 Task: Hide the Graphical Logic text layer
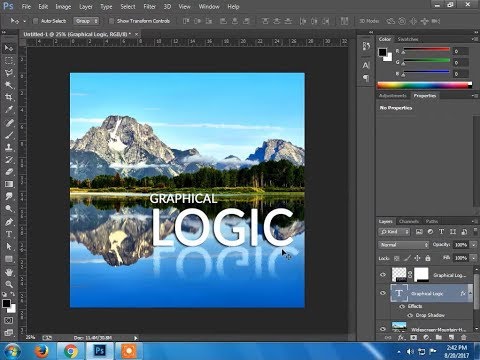pyautogui.click(x=383, y=293)
